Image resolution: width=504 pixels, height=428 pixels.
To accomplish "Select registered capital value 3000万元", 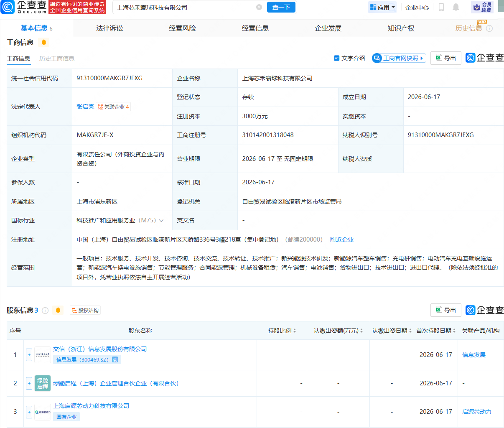I will [x=255, y=116].
